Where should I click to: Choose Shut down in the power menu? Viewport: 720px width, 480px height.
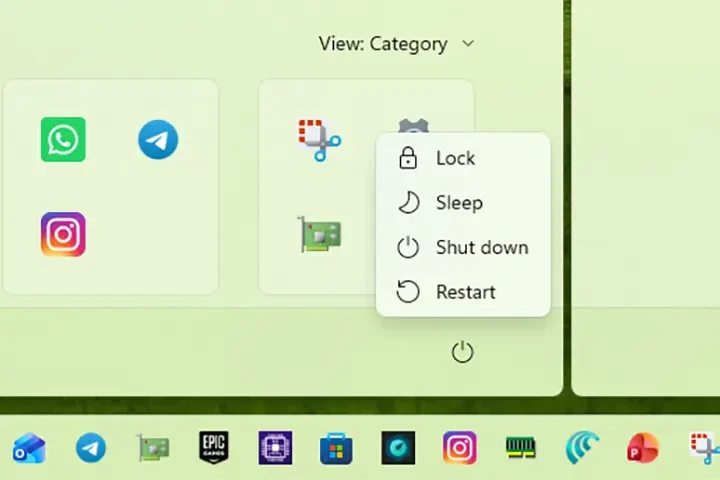(x=463, y=247)
